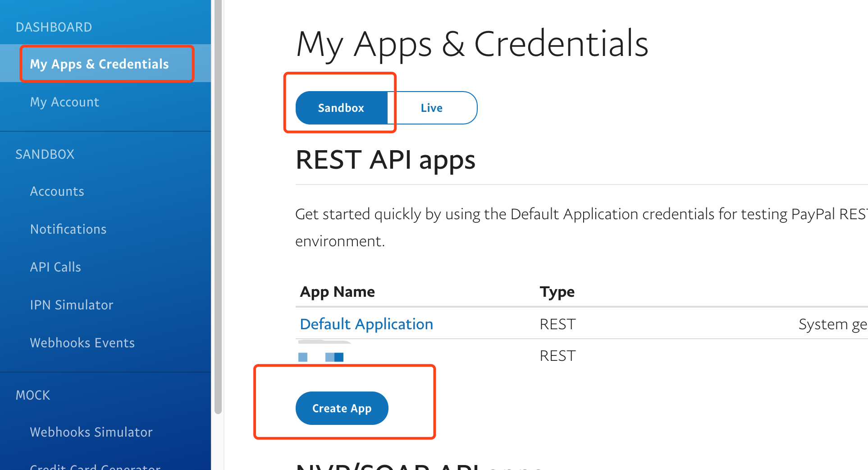The width and height of the screenshot is (868, 470).
Task: Click the MOCK section header
Action: 32,395
